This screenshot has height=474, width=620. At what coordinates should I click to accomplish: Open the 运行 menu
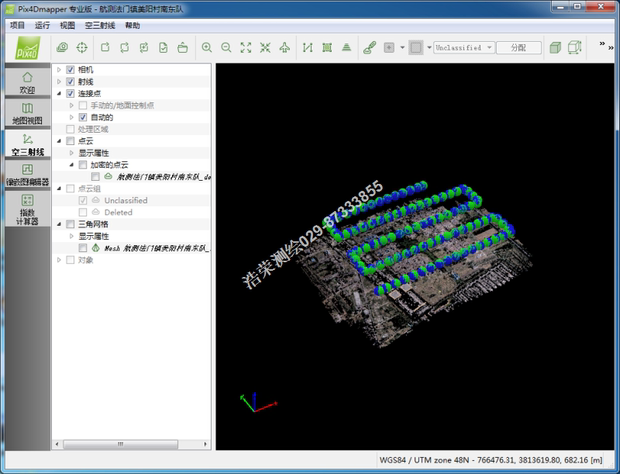tap(42, 26)
